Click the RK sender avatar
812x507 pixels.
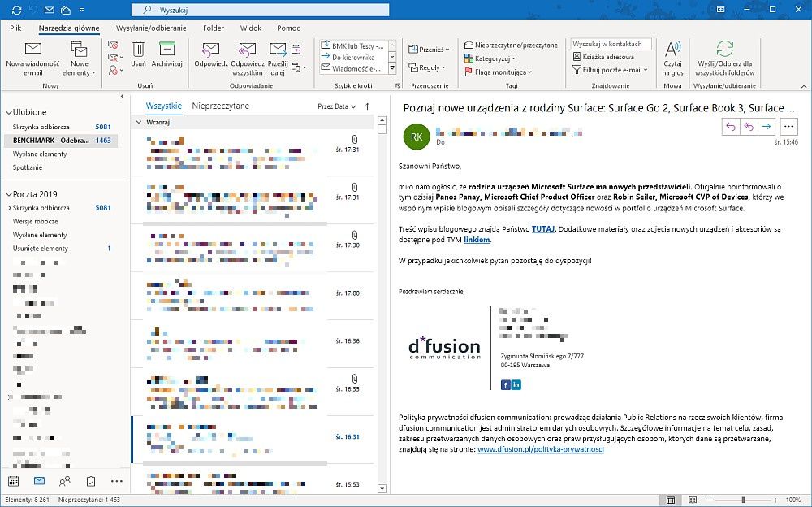pos(417,136)
